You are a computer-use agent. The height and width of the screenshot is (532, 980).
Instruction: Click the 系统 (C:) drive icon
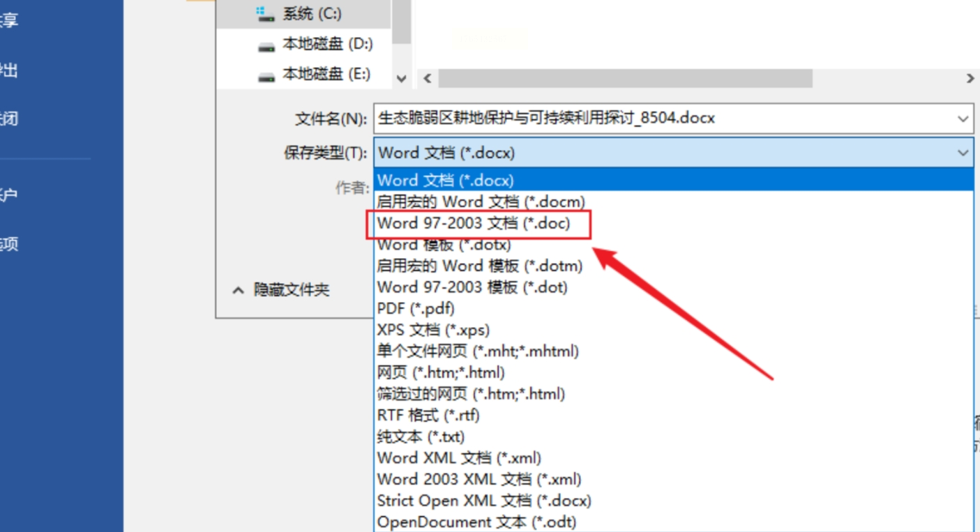(265, 13)
